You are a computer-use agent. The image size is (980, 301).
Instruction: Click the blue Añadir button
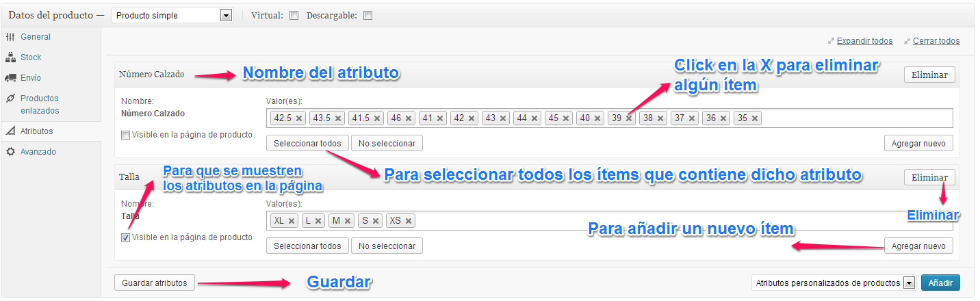(x=940, y=283)
